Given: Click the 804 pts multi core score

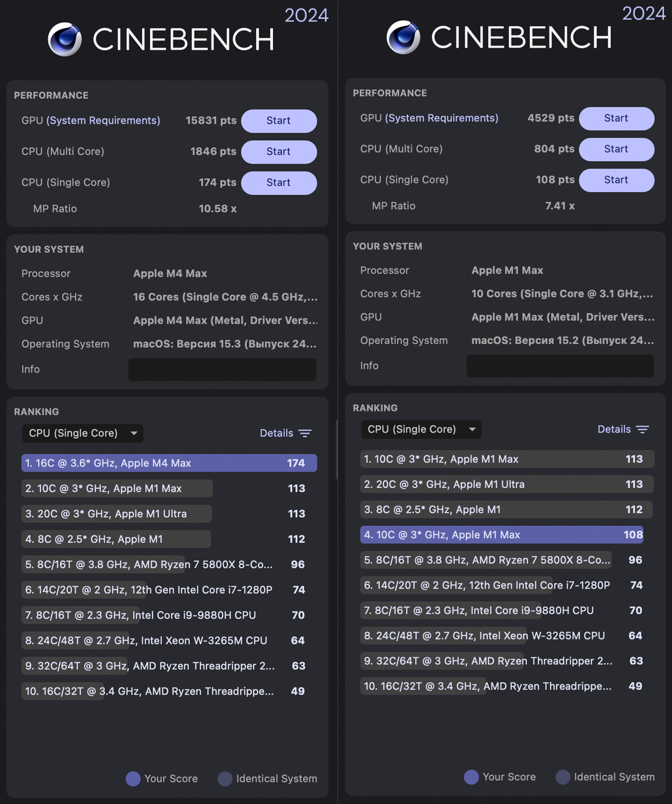Looking at the screenshot, I should coord(554,149).
